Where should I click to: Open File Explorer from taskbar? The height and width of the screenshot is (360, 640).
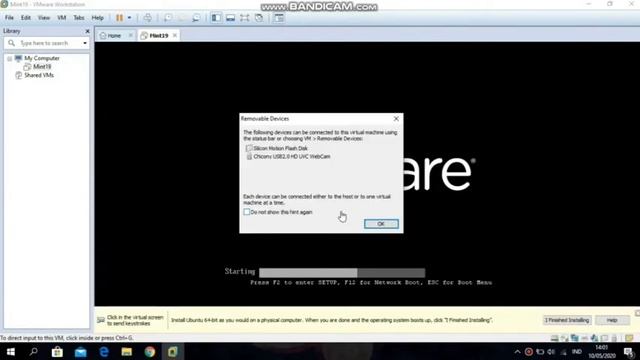[127, 351]
